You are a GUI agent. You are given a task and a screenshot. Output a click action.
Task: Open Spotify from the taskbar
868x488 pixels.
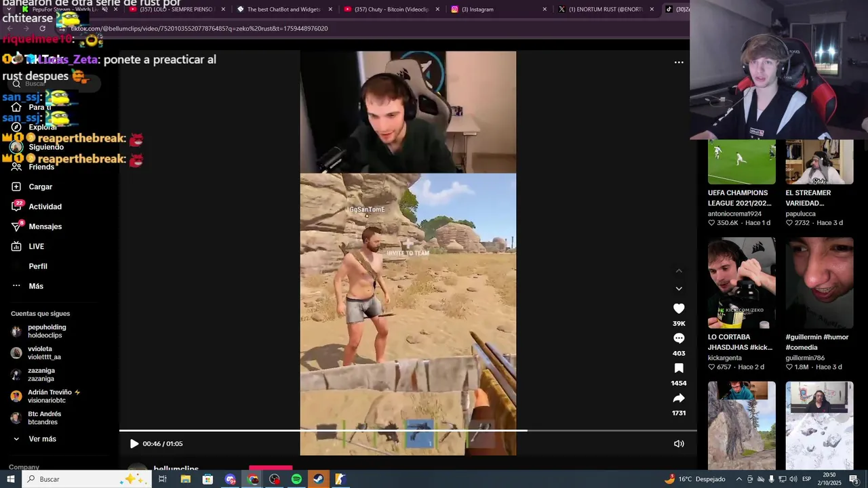tap(296, 479)
